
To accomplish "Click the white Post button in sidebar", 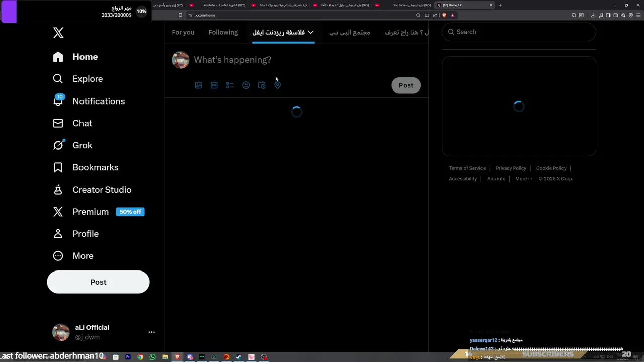I will (98, 282).
